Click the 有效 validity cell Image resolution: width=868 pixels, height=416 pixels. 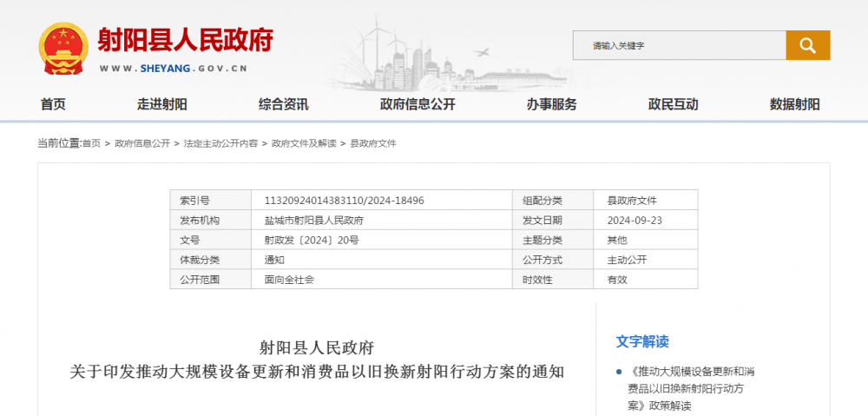(617, 280)
